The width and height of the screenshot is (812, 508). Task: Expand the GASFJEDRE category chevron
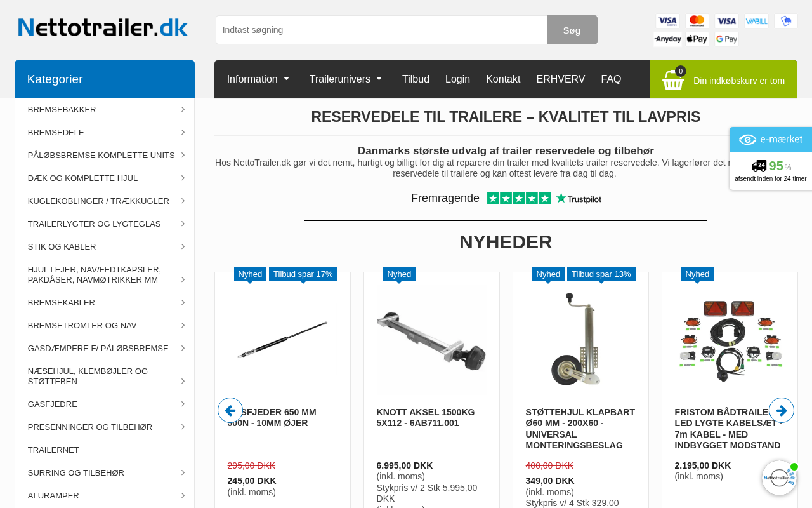click(x=183, y=404)
